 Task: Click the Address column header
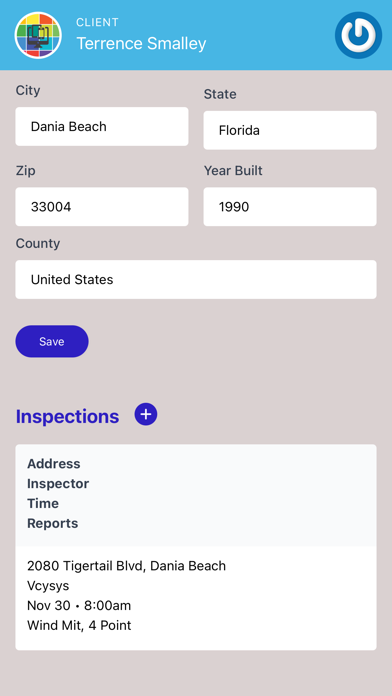(54, 463)
